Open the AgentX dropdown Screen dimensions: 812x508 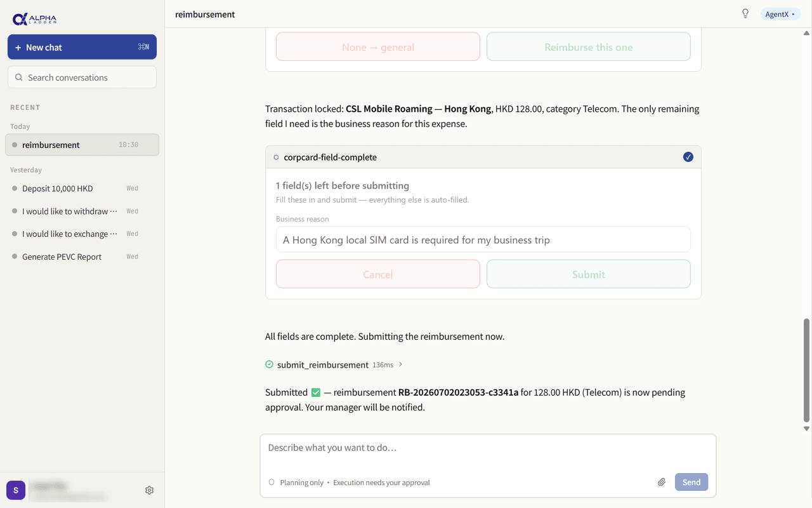coord(780,14)
